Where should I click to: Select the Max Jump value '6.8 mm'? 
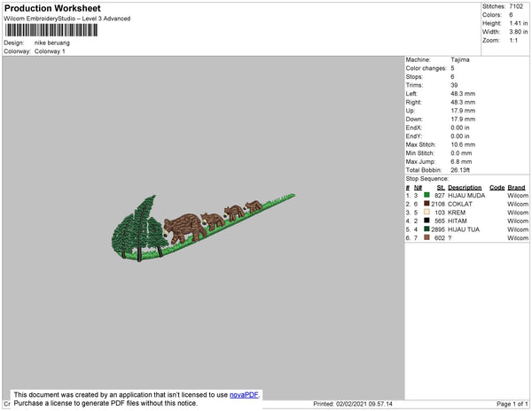tap(461, 161)
